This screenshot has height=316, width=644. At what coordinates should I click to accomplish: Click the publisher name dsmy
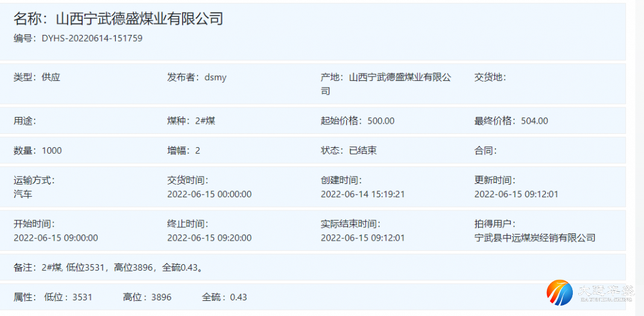pyautogui.click(x=215, y=77)
